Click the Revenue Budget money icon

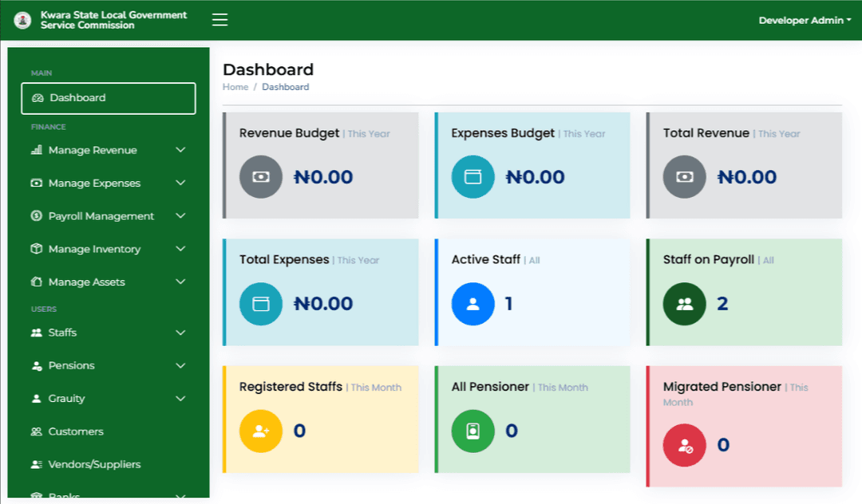(260, 177)
